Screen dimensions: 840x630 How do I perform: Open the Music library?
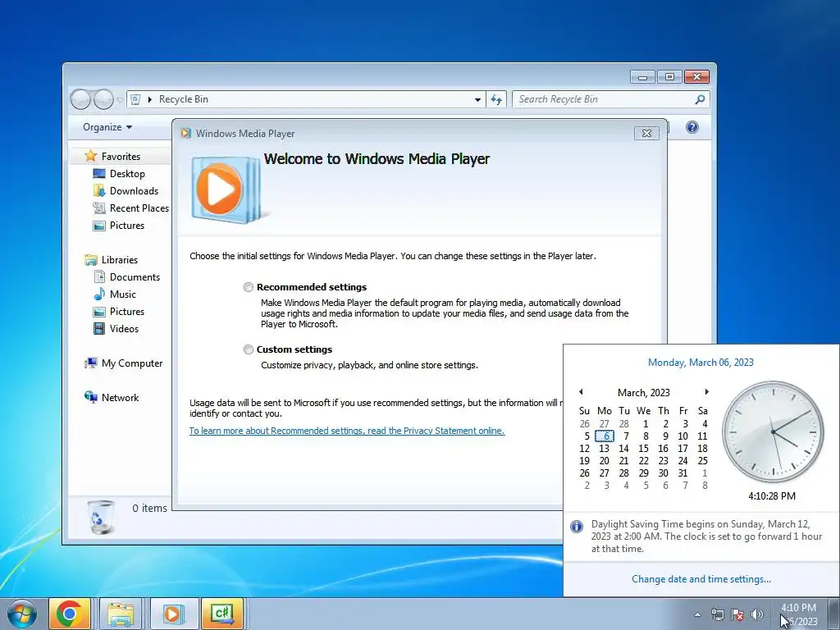[123, 294]
